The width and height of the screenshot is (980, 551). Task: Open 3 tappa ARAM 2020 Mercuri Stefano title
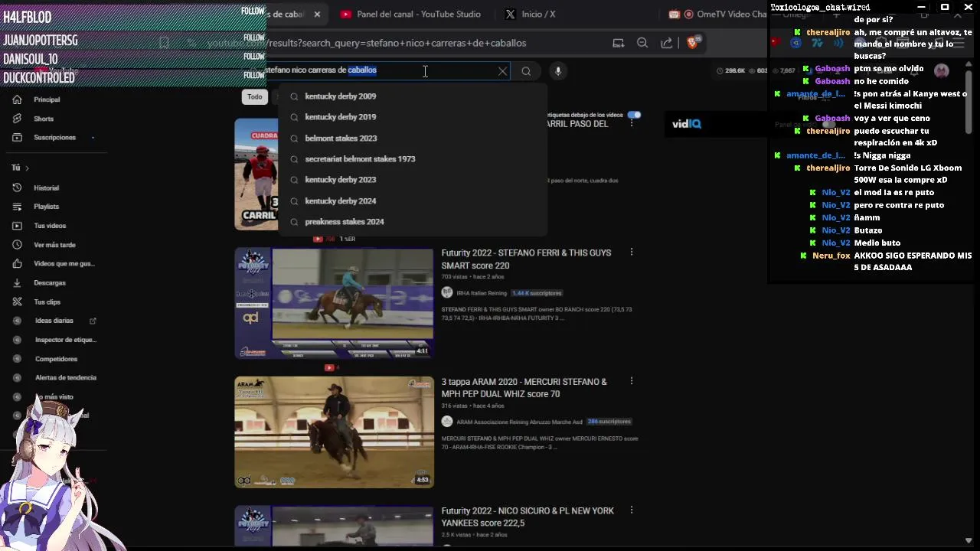(524, 388)
